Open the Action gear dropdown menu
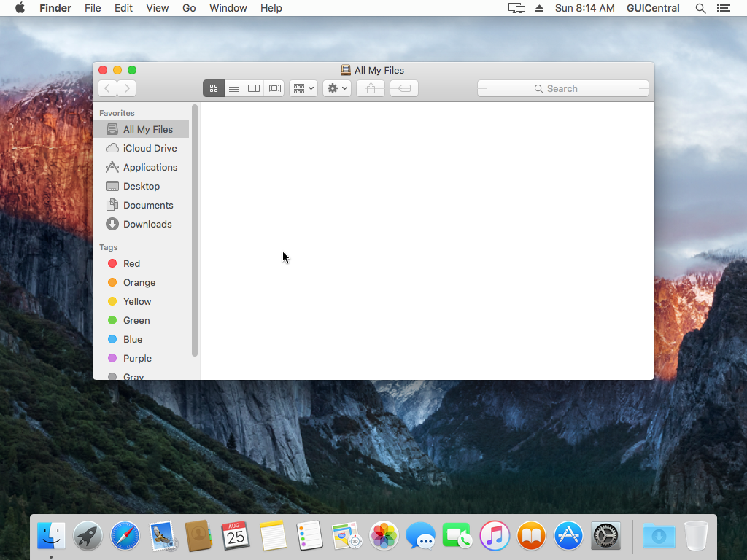This screenshot has height=560, width=747. click(337, 88)
